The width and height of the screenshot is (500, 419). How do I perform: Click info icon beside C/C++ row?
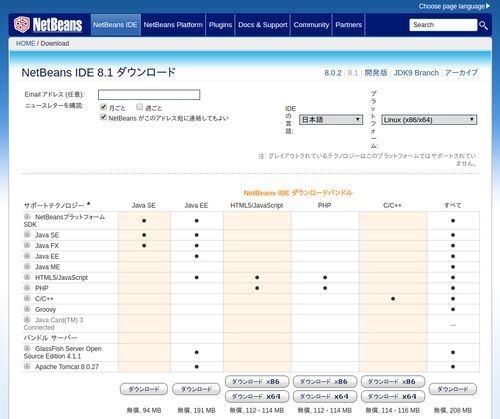click(x=27, y=298)
